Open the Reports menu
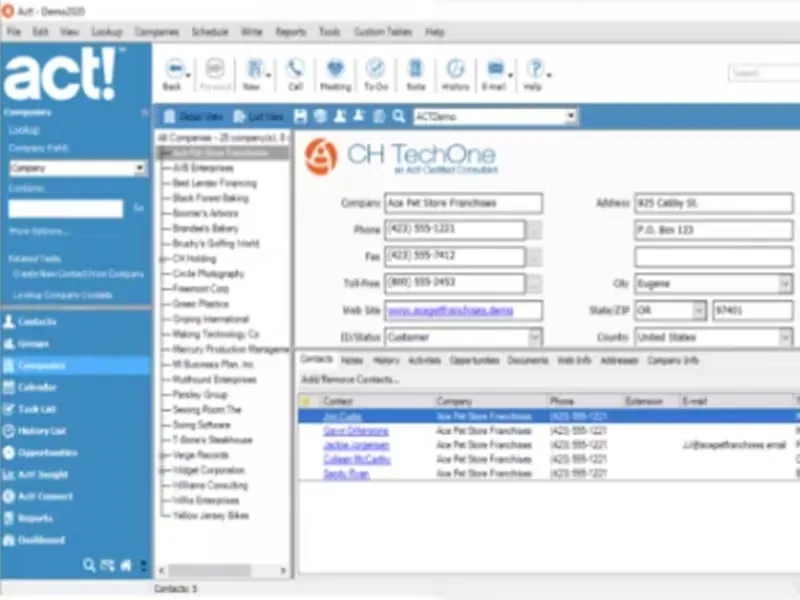The image size is (800, 600). (290, 32)
